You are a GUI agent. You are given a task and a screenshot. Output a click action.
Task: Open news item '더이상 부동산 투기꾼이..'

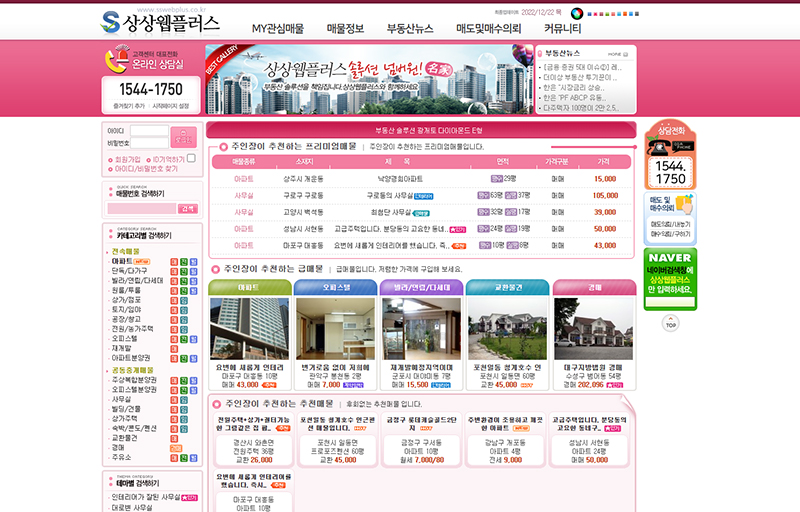580,78
